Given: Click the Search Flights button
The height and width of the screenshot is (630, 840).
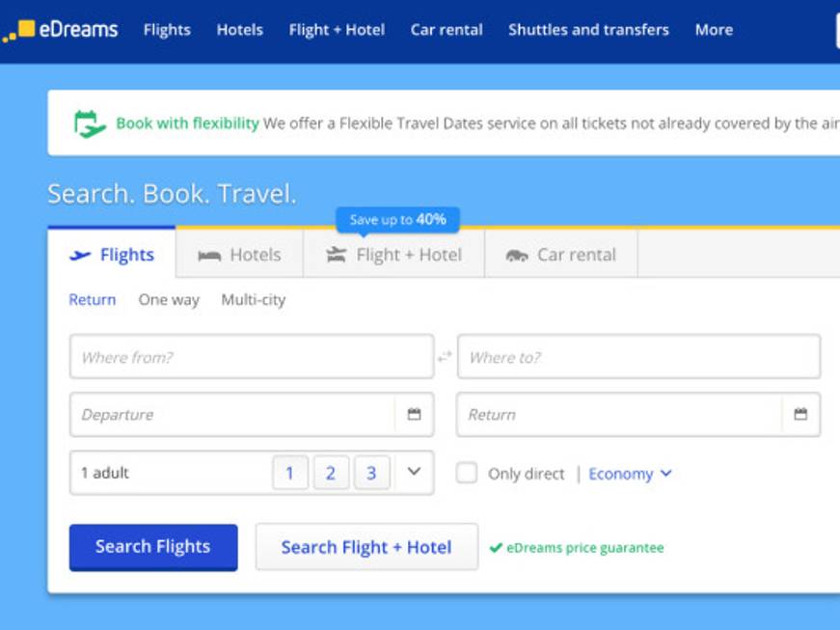Looking at the screenshot, I should 153,547.
